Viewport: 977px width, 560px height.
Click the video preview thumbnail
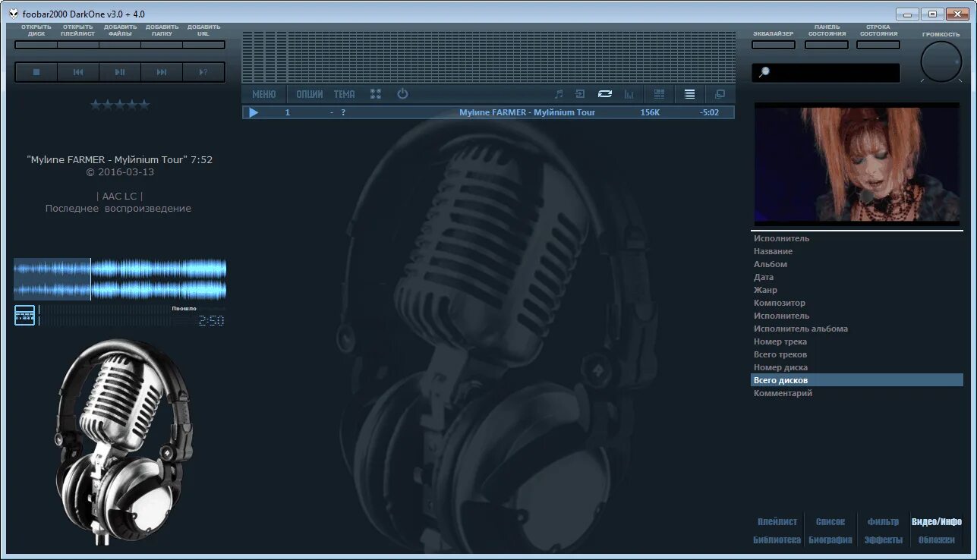point(857,162)
